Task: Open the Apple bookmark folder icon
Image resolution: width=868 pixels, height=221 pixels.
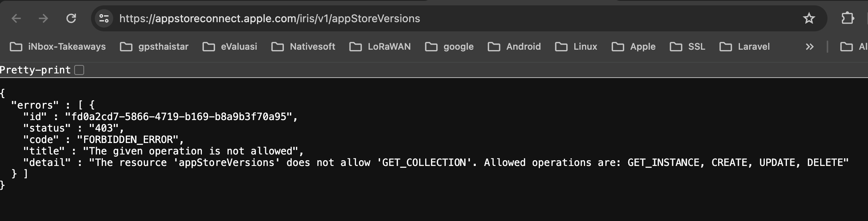Action: [618, 47]
